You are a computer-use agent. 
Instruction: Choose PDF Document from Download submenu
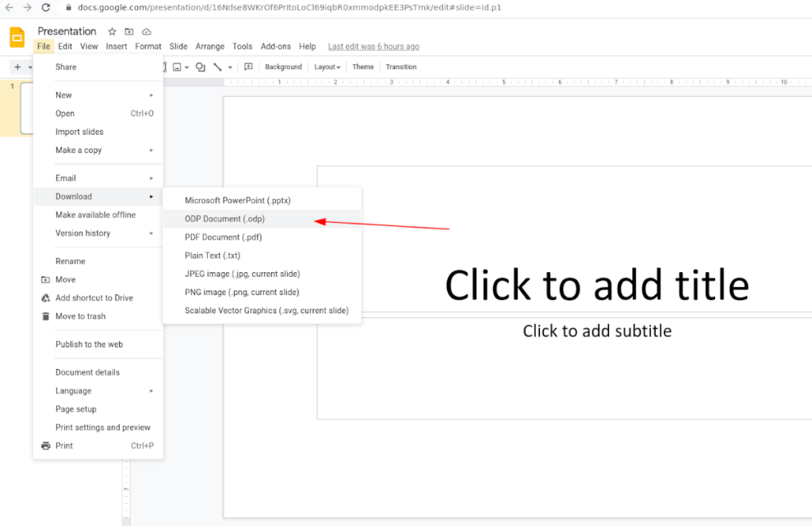(x=222, y=236)
